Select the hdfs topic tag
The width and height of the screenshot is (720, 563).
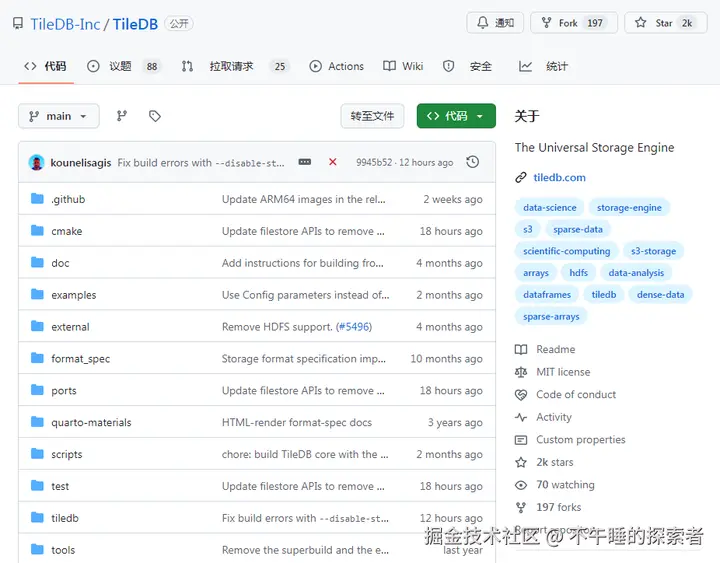(x=579, y=273)
